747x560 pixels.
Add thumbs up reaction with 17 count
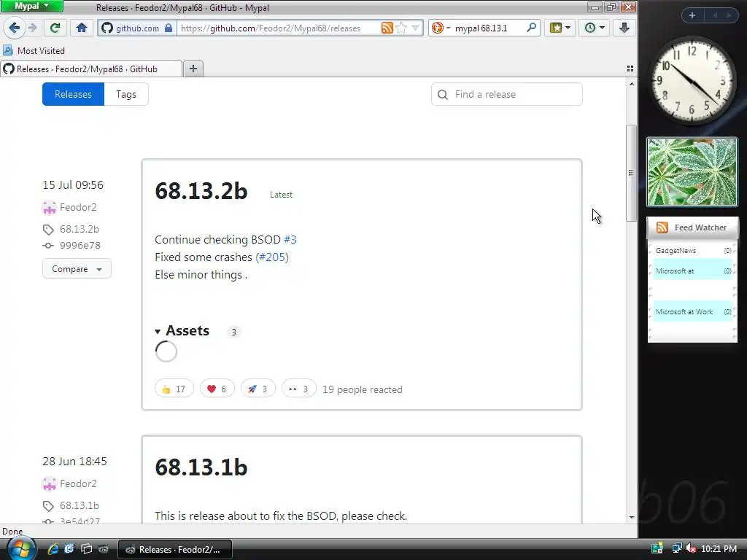174,389
